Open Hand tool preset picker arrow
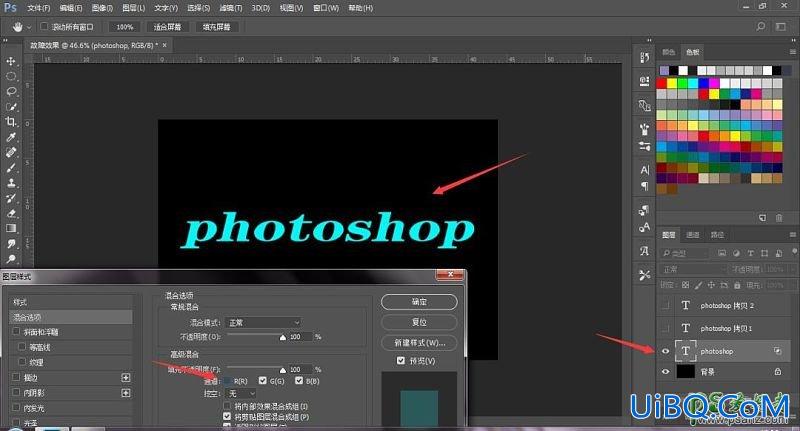Image resolution: width=800 pixels, height=431 pixels. pyautogui.click(x=29, y=27)
